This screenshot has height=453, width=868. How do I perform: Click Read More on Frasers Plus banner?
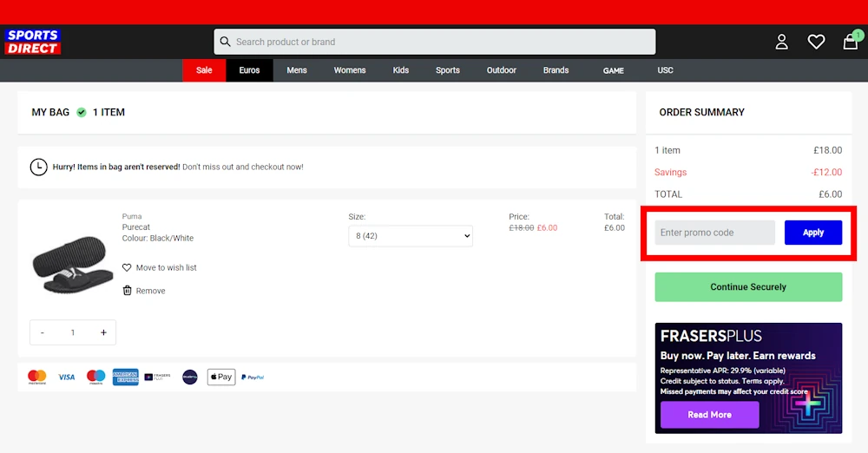tap(710, 415)
